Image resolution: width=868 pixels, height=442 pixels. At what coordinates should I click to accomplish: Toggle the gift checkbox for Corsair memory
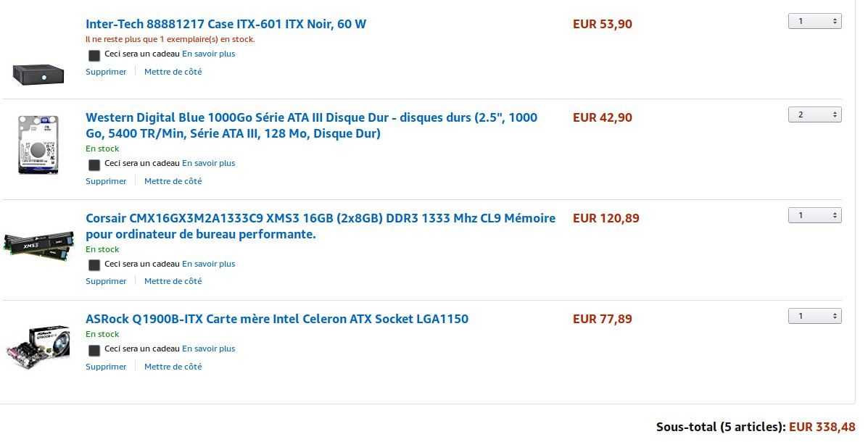pos(94,265)
